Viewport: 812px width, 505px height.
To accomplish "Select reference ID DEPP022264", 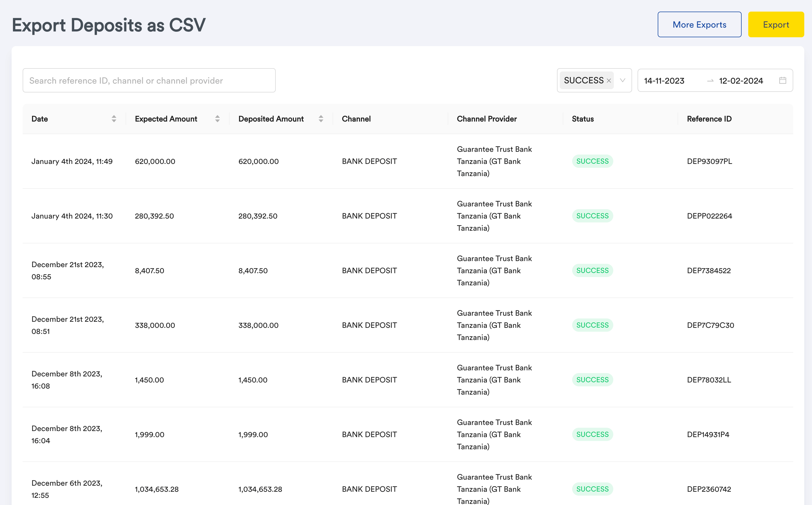I will pyautogui.click(x=709, y=216).
